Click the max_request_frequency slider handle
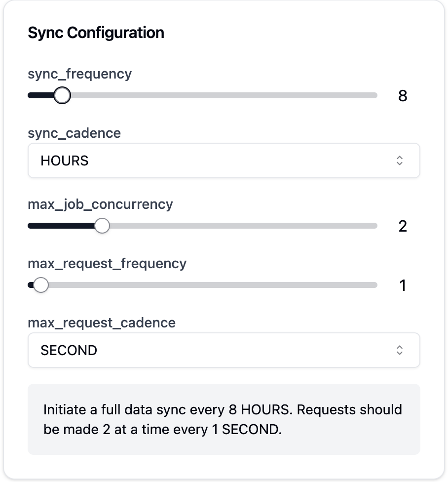 click(41, 285)
